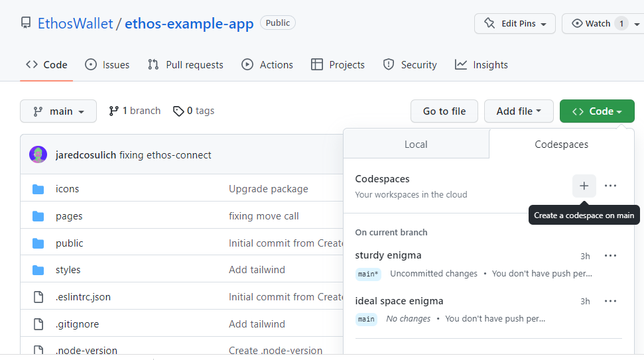Open the jaredcosulich author link
This screenshot has height=360, width=644.
[86, 155]
